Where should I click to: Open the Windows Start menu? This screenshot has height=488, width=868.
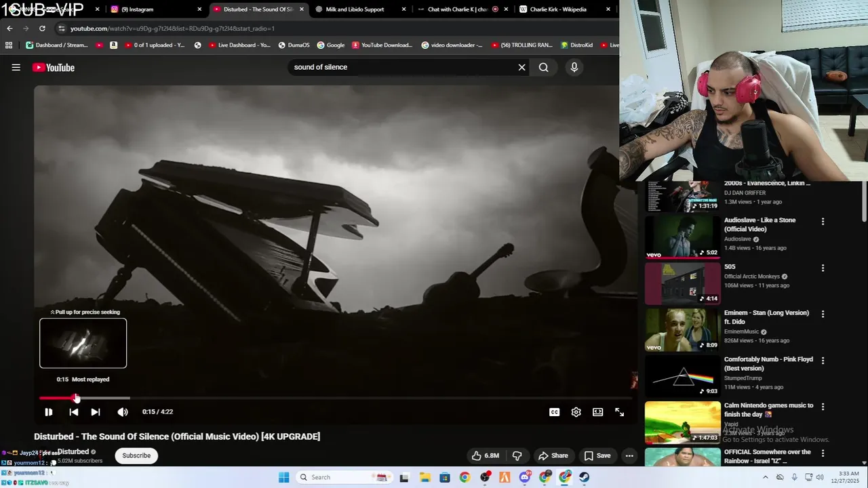pyautogui.click(x=283, y=477)
